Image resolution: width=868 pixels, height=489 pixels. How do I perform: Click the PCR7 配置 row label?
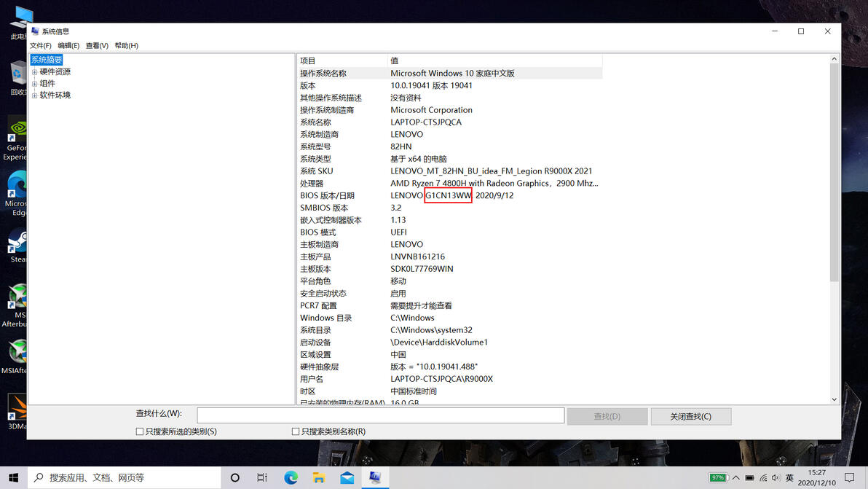[318, 305]
